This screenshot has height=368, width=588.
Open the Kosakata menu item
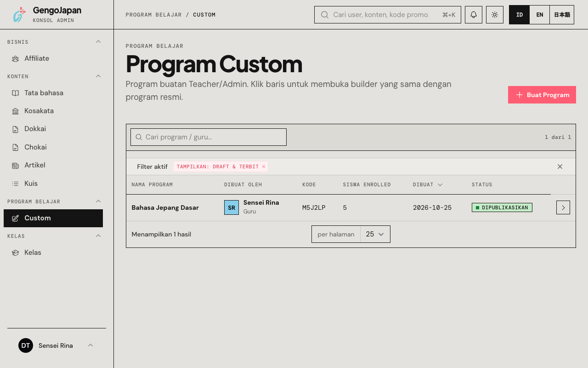(53, 111)
